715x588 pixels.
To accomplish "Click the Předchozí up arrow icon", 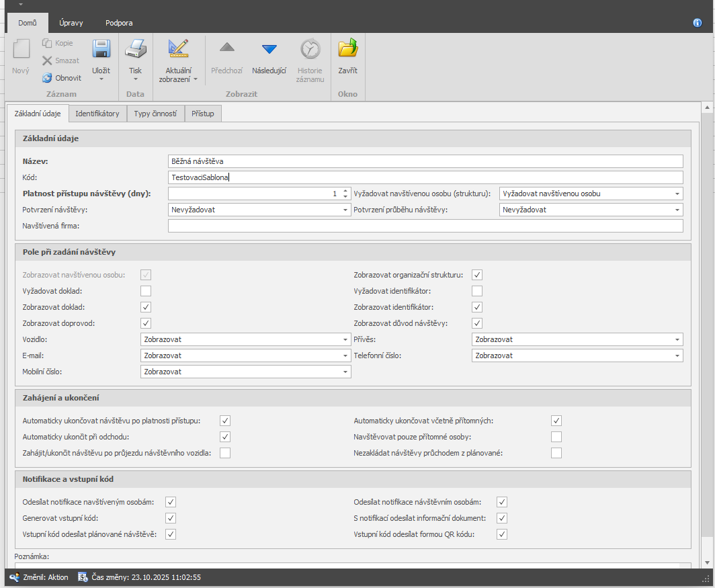I will point(226,47).
